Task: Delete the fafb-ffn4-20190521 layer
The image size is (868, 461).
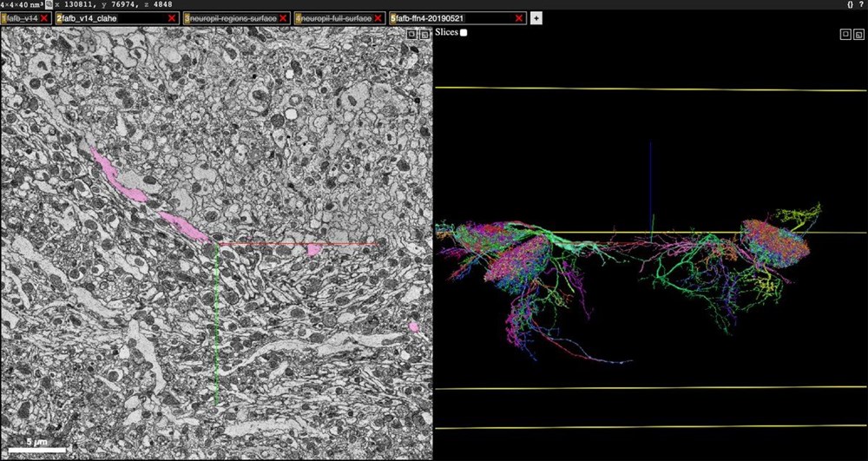Action: tap(519, 18)
